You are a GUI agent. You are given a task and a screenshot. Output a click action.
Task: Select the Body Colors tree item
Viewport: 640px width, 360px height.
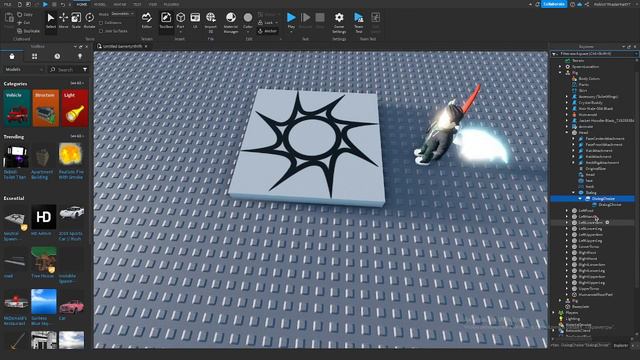[x=589, y=78]
